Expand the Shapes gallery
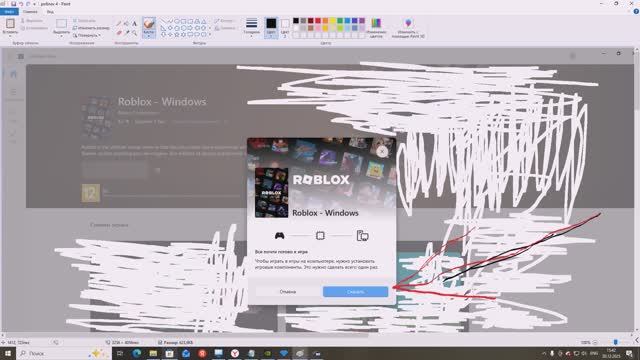The image size is (640, 360). click(x=210, y=35)
